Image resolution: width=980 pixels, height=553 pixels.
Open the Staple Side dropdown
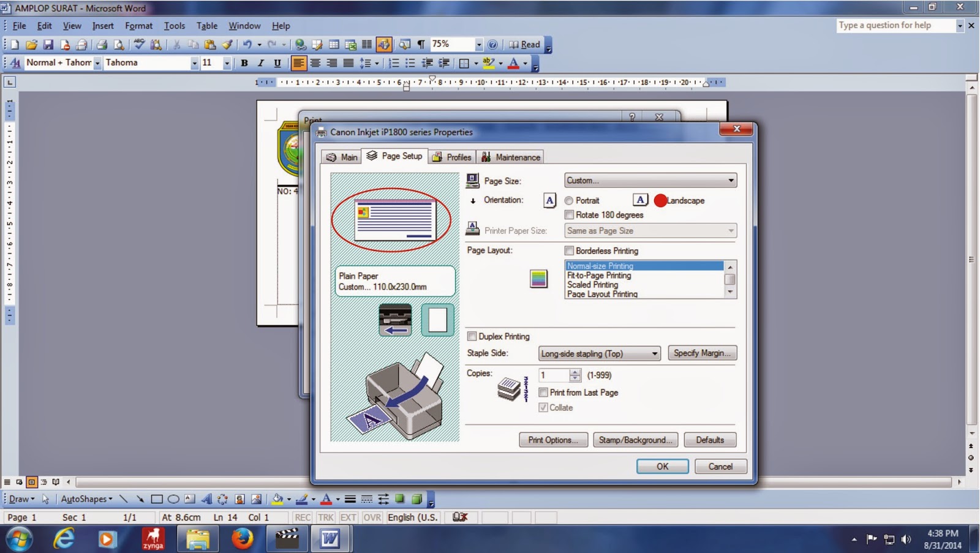pyautogui.click(x=600, y=353)
